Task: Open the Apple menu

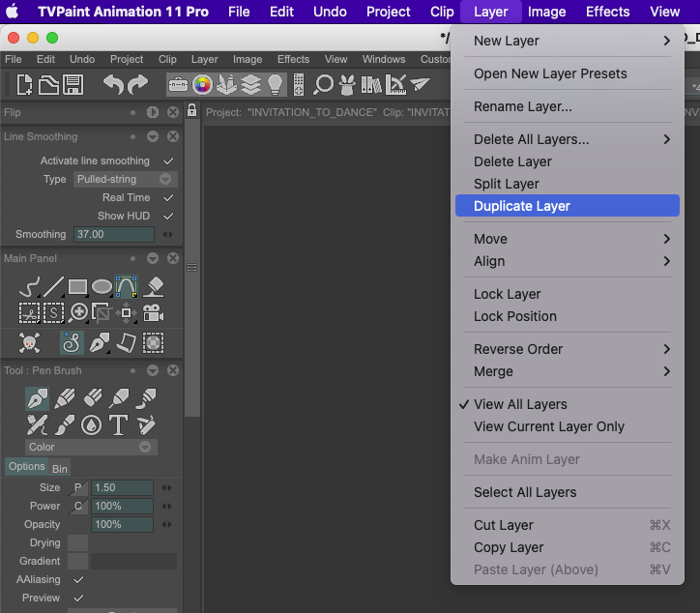Action: [13, 12]
